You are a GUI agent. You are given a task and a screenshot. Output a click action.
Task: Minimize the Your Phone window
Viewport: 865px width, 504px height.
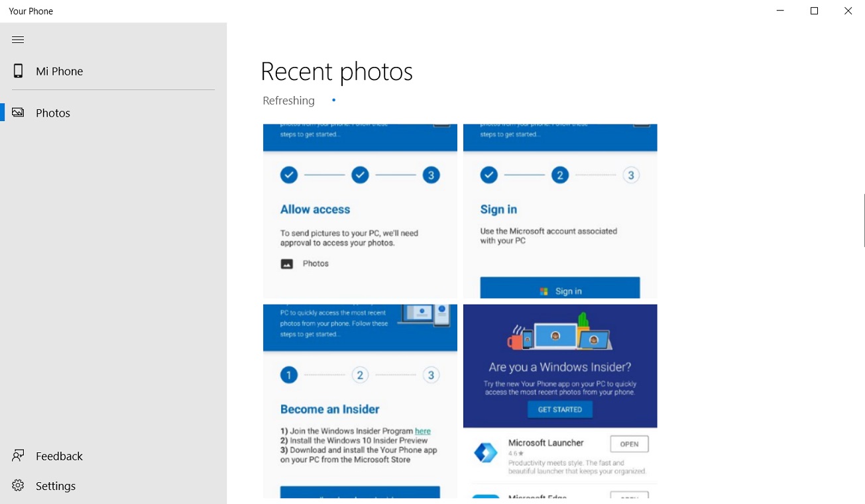coord(781,11)
